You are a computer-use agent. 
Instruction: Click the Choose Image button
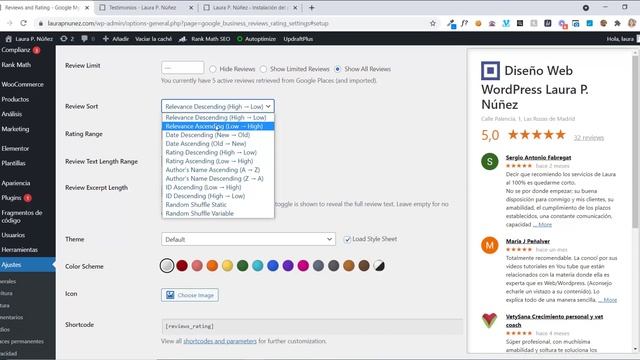click(190, 295)
